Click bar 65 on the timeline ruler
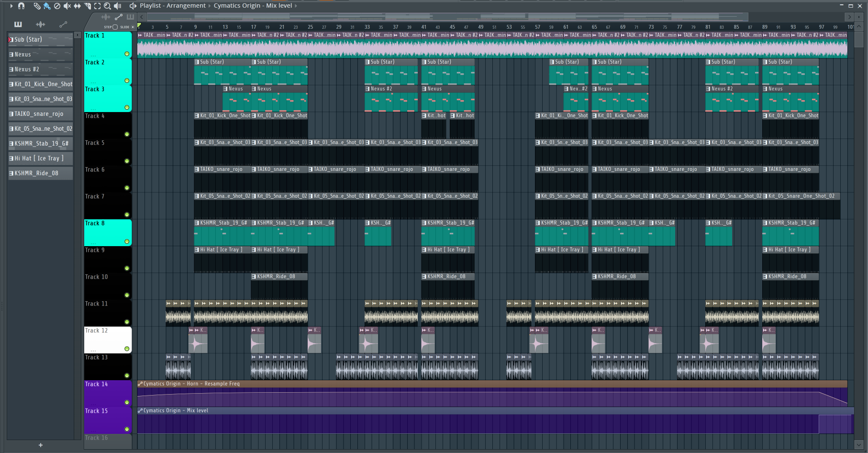 pyautogui.click(x=594, y=27)
